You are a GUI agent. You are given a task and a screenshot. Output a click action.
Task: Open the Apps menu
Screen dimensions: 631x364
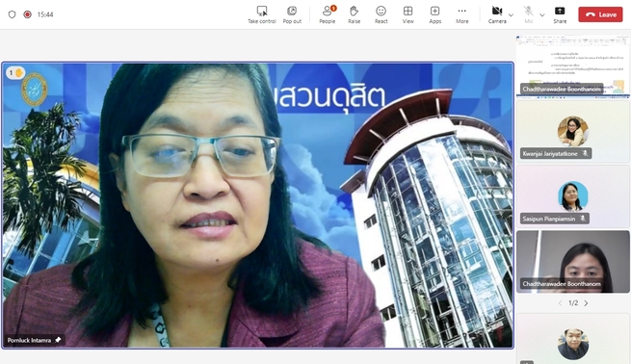[435, 14]
